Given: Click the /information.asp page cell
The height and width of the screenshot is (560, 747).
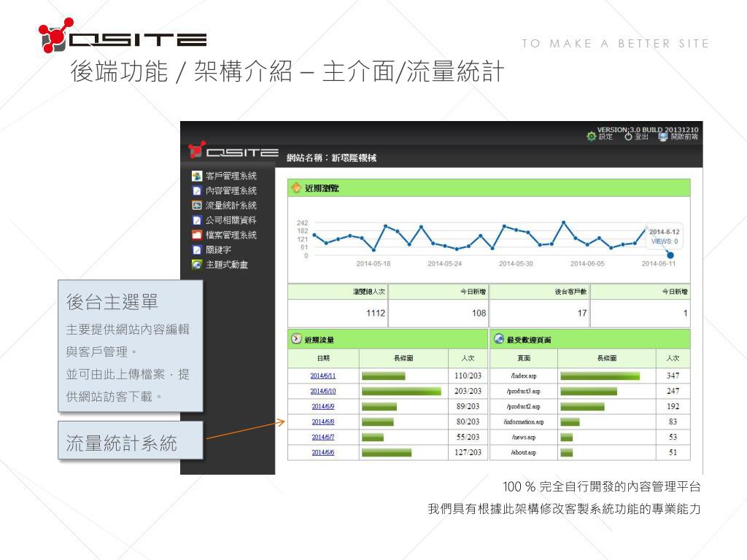Looking at the screenshot, I should (524, 421).
